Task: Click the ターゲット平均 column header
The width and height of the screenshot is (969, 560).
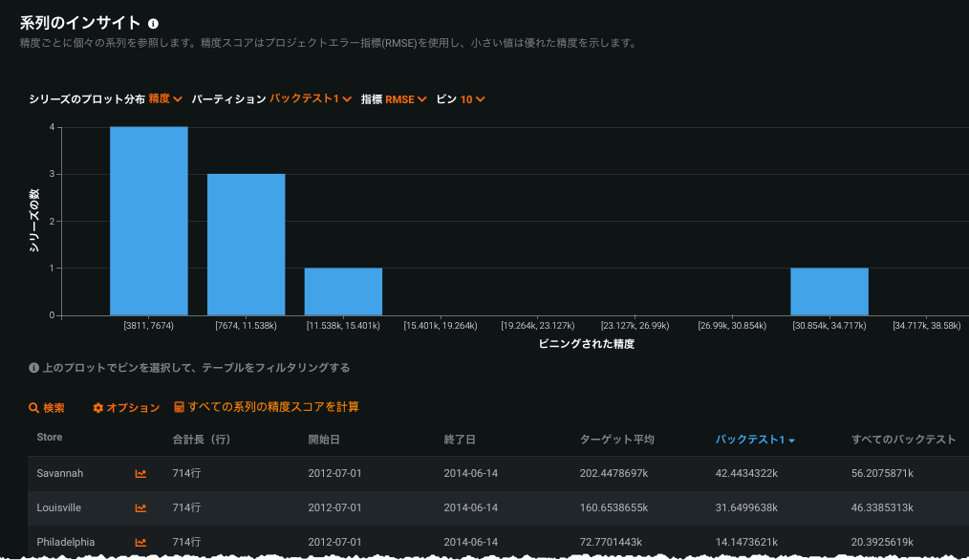Action: pos(617,440)
